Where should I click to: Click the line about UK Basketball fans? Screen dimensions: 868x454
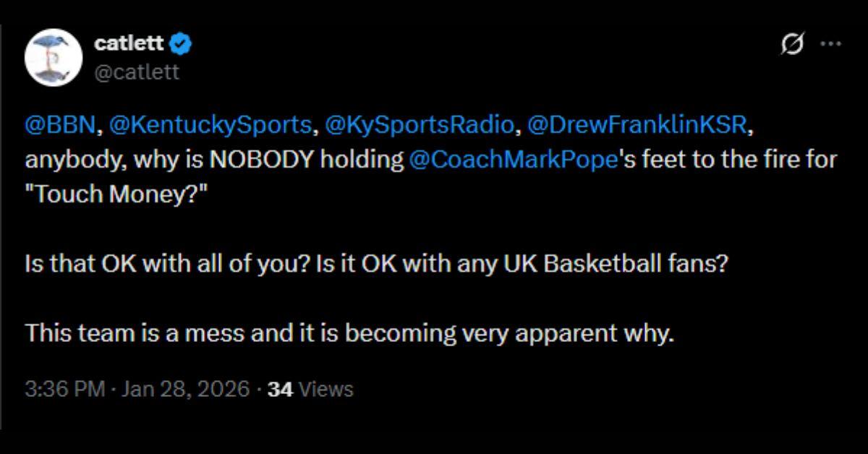pyautogui.click(x=376, y=264)
